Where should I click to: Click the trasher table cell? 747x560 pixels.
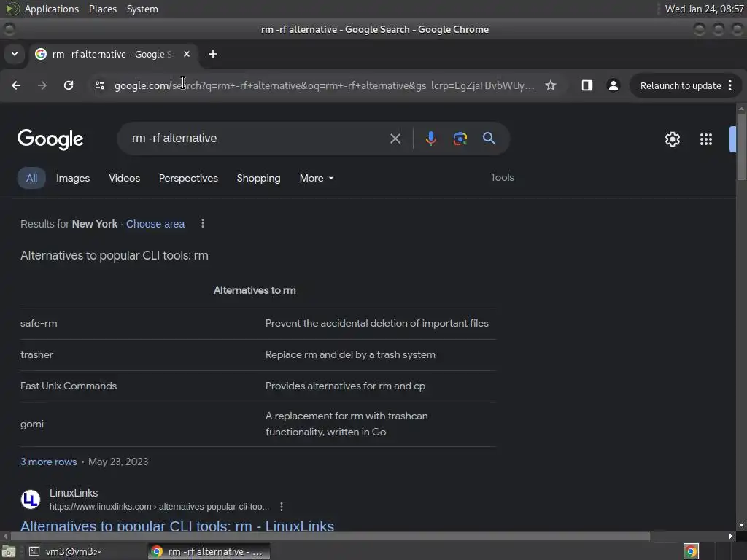(x=36, y=355)
